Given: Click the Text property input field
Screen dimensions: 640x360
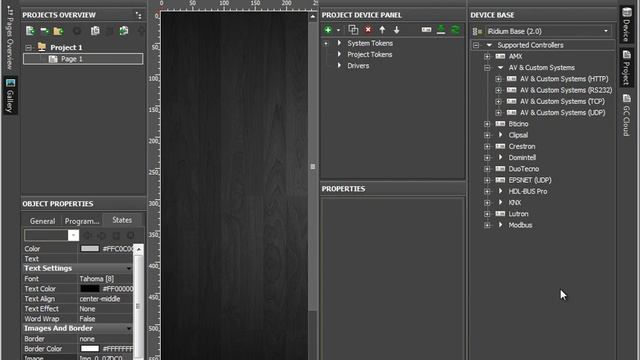Looking at the screenshot, I should tap(105, 258).
